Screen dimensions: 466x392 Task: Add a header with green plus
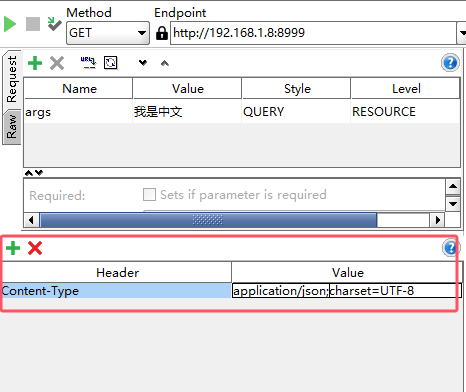13,248
